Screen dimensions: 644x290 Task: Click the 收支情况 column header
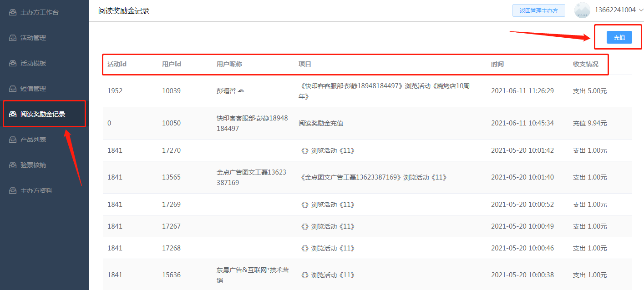(x=585, y=64)
